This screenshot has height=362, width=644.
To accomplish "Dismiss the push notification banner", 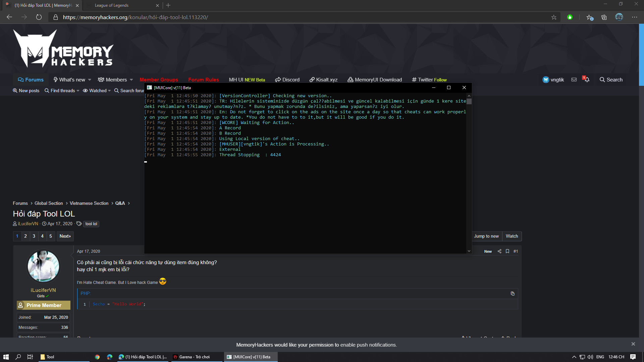I will [x=633, y=344].
